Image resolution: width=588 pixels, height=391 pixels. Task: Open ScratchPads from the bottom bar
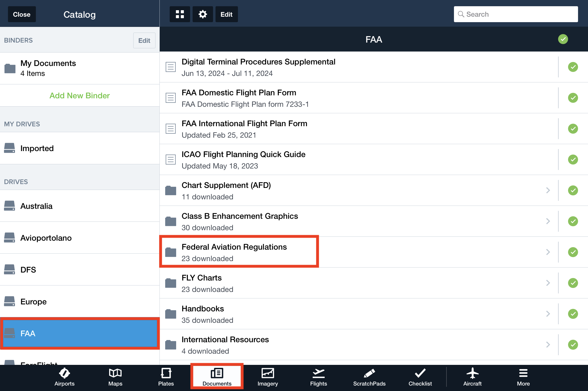click(369, 377)
